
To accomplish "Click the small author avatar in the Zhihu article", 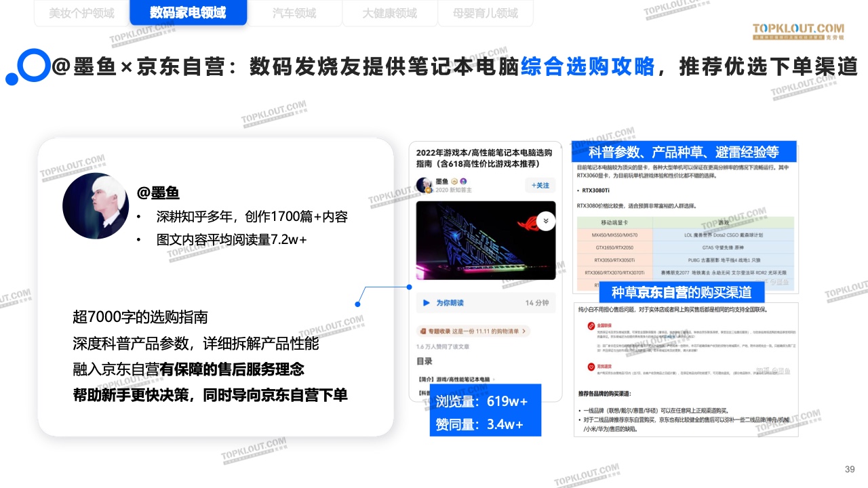I will [425, 186].
